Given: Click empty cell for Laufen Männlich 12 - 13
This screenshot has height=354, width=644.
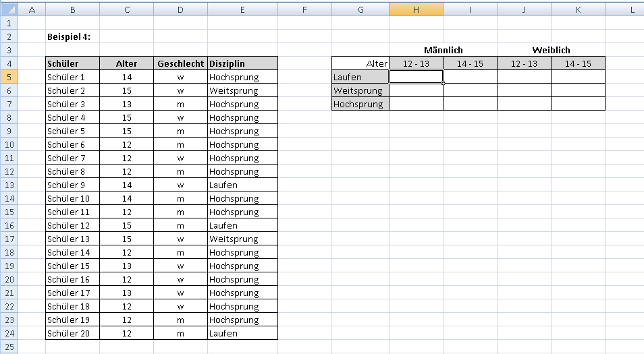Looking at the screenshot, I should (x=416, y=77).
